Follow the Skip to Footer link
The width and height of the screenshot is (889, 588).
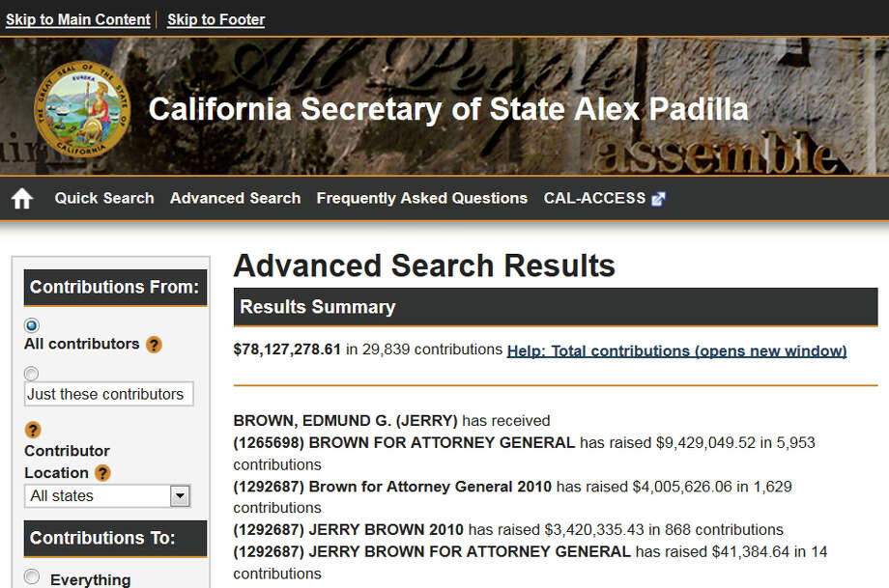(216, 20)
